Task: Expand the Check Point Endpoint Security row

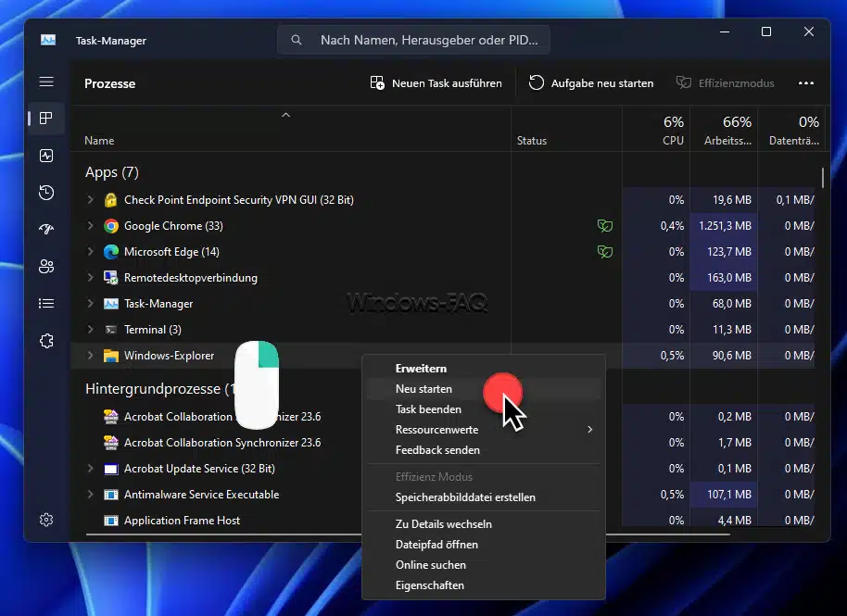Action: pos(90,200)
